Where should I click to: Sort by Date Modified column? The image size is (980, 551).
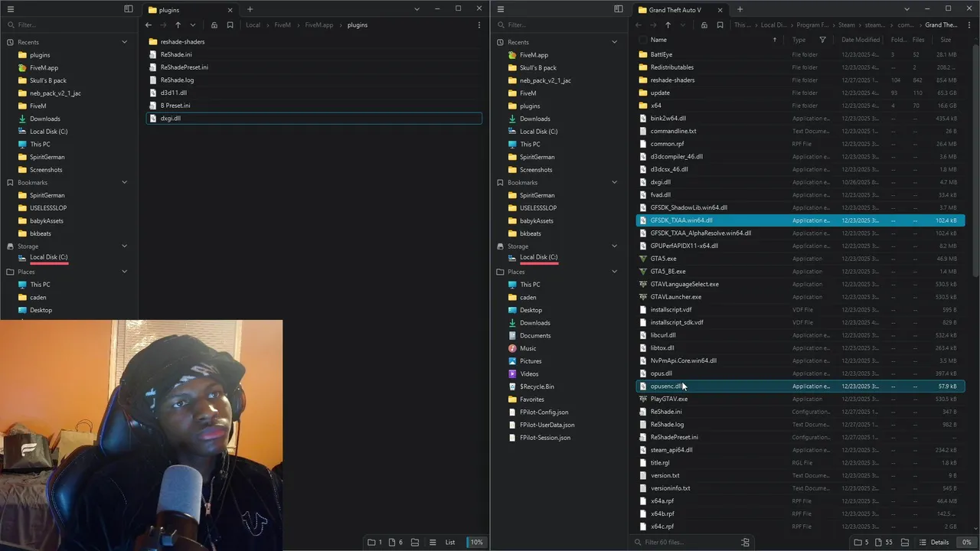point(861,40)
